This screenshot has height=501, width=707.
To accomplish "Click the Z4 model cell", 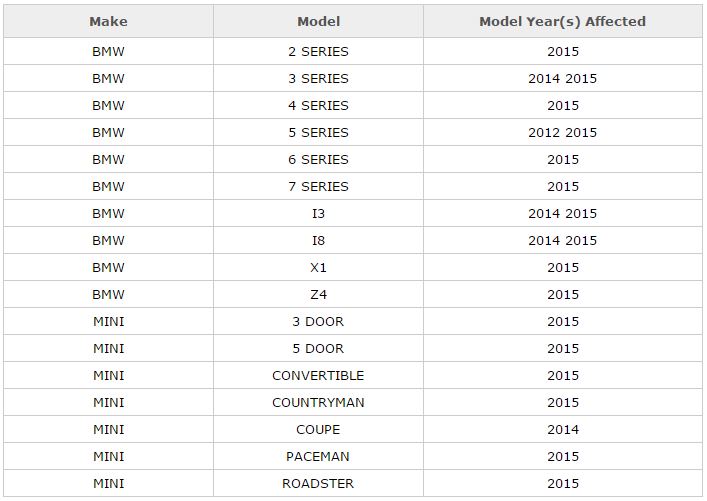I will [x=318, y=295].
